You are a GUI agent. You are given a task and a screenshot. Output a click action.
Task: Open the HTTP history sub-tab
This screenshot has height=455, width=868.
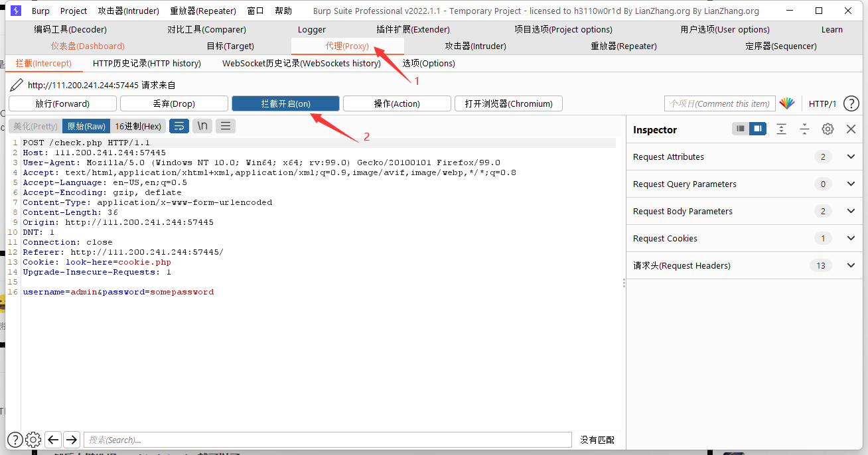[x=147, y=63]
